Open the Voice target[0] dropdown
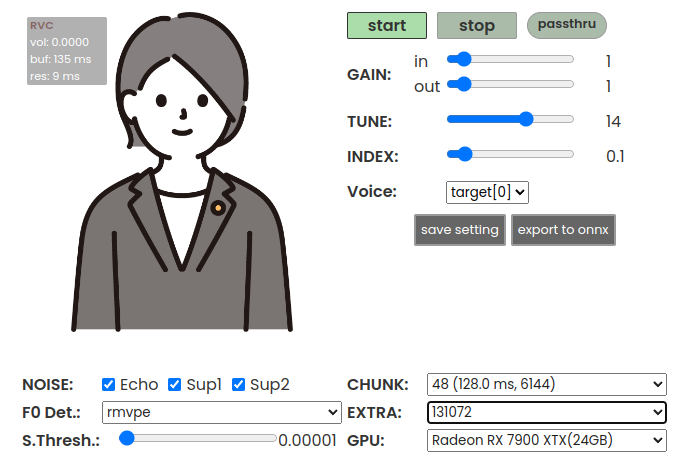 (x=487, y=192)
